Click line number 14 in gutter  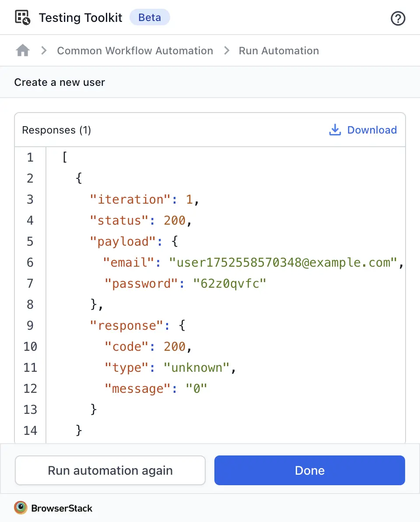[30, 430]
